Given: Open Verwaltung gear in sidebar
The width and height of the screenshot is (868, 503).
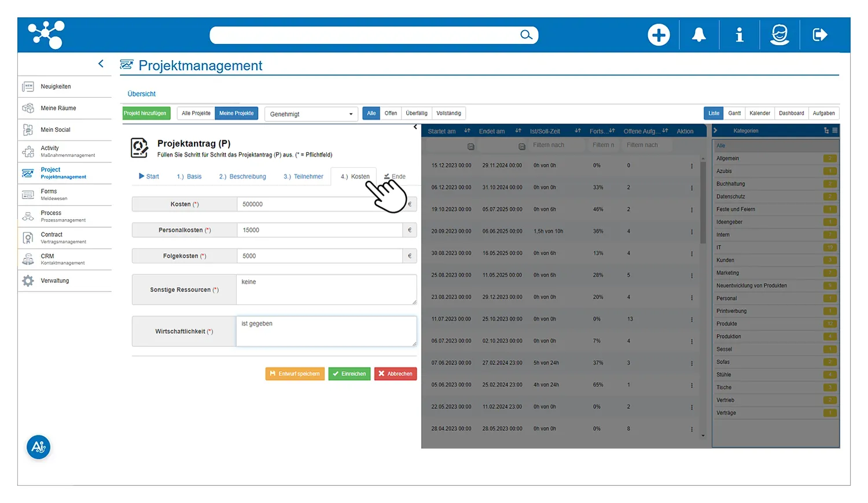Looking at the screenshot, I should pyautogui.click(x=28, y=281).
